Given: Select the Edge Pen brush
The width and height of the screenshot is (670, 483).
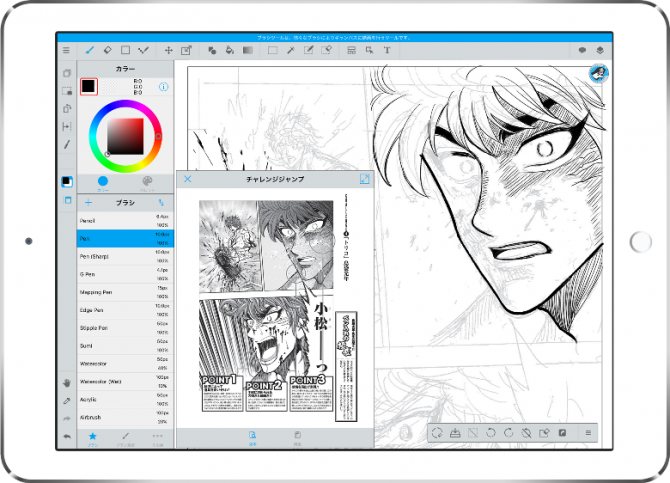Looking at the screenshot, I should [x=125, y=310].
